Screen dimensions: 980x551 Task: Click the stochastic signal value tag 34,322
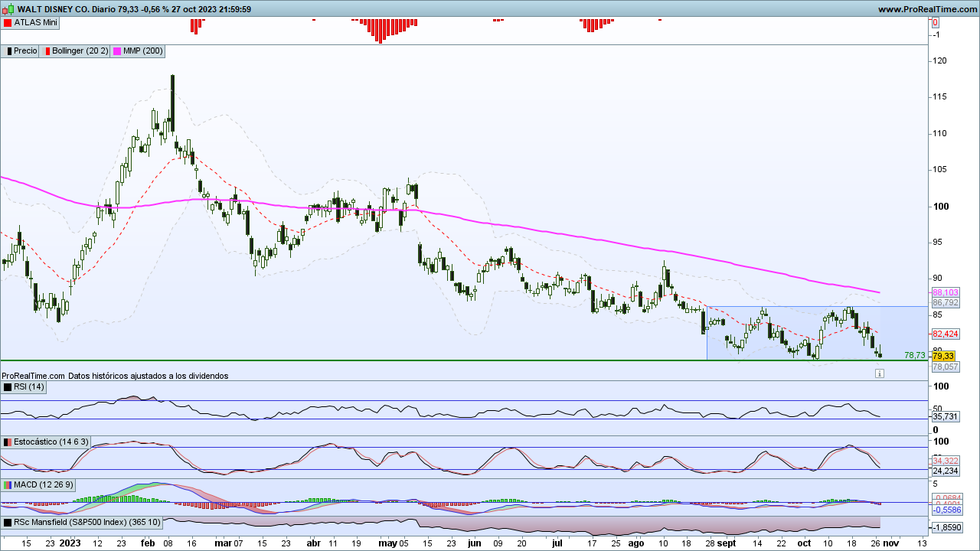click(946, 460)
